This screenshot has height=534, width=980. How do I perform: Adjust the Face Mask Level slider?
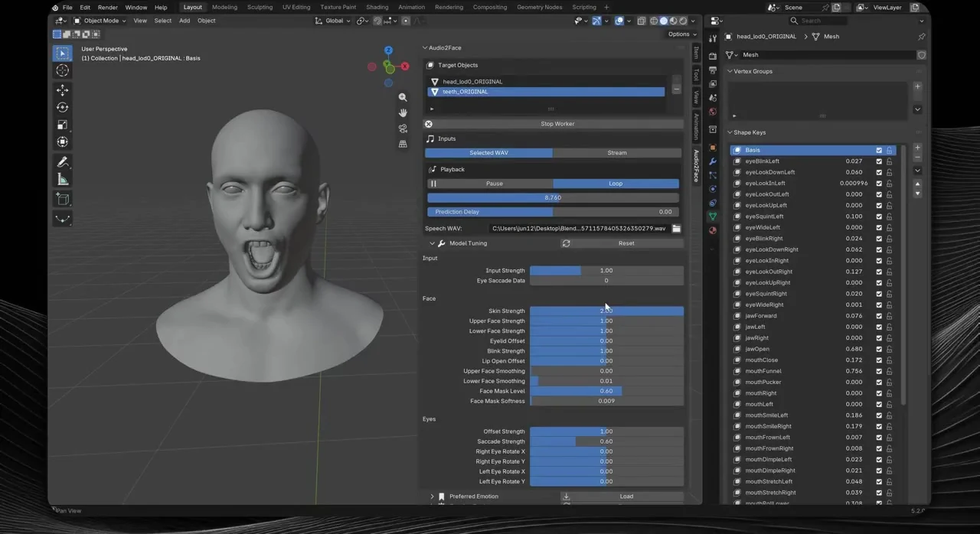pyautogui.click(x=606, y=391)
